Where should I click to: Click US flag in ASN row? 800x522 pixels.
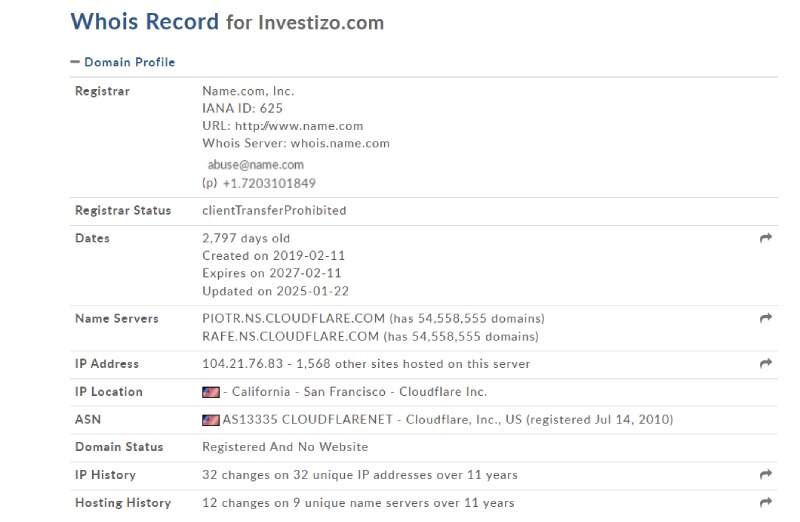click(x=211, y=420)
